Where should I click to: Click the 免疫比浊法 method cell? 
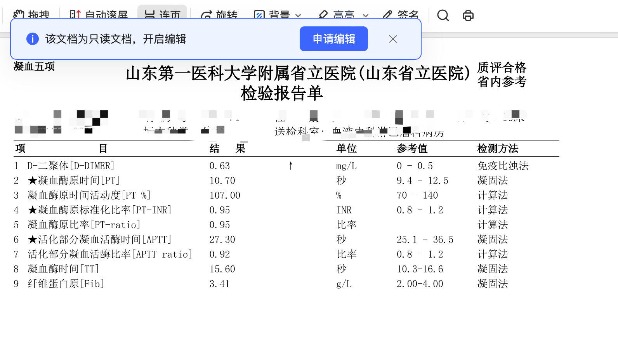click(x=503, y=166)
